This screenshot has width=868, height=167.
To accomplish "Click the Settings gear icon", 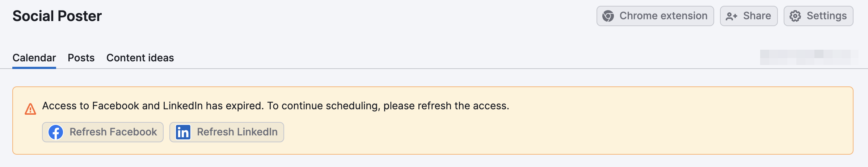I will (795, 16).
